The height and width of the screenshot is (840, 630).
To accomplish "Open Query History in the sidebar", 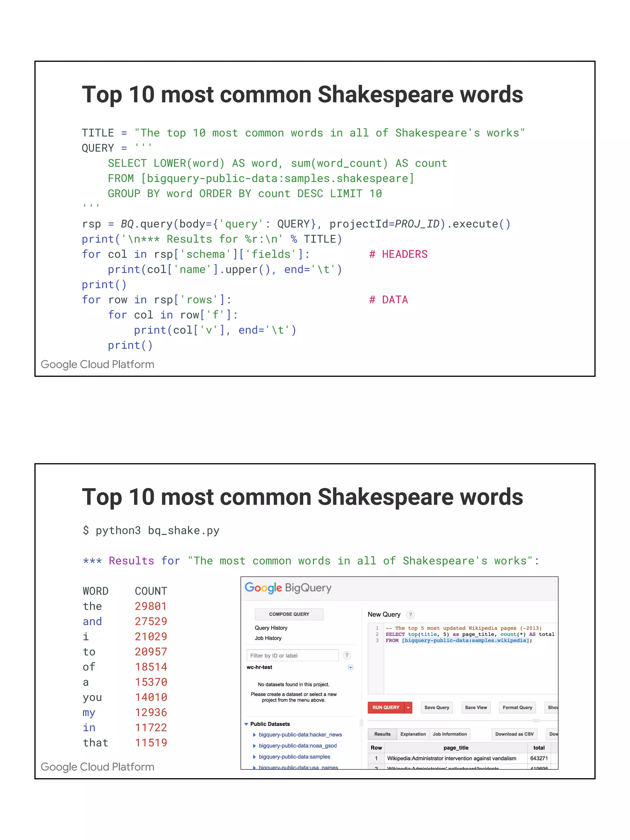I will coord(271,628).
